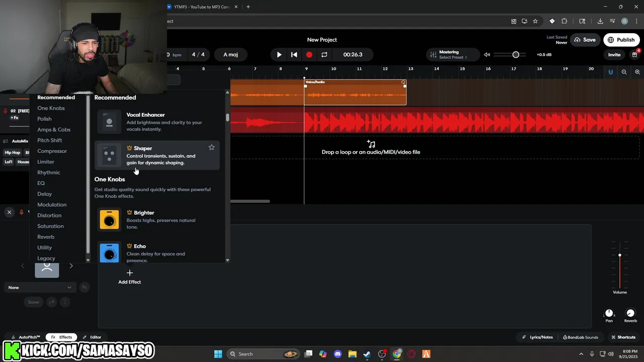The height and width of the screenshot is (362, 644).
Task: Open the Delay category
Action: pyautogui.click(x=44, y=194)
